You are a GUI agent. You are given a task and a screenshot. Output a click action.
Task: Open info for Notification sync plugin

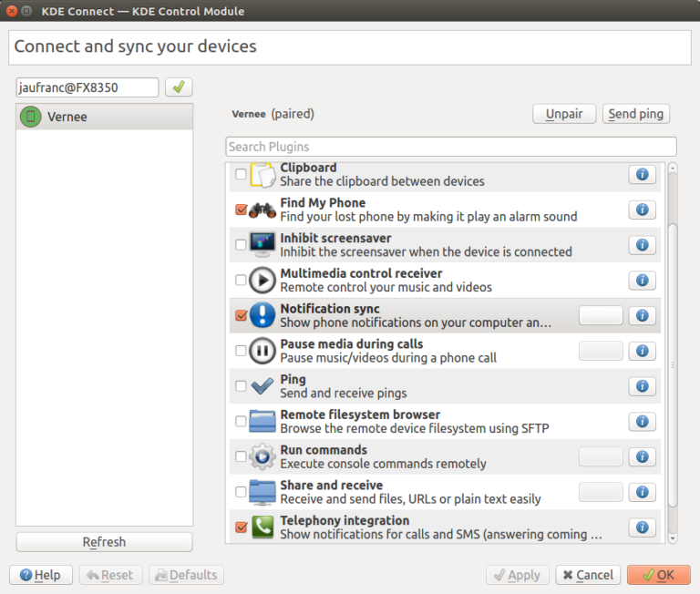coord(642,315)
